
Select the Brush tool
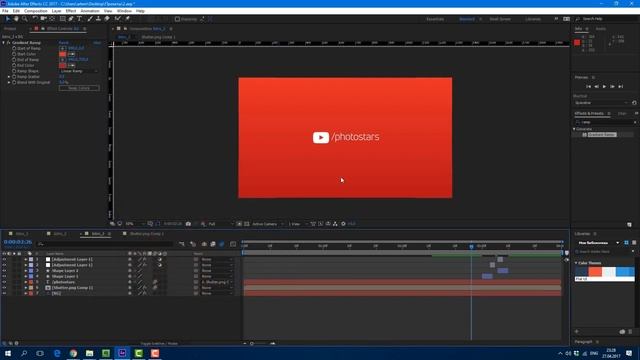[90, 19]
